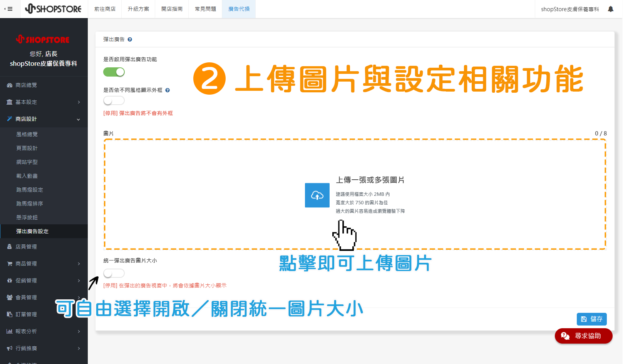Select 彈出廣告設定 submenu item
This screenshot has height=364, width=623.
[32, 231]
